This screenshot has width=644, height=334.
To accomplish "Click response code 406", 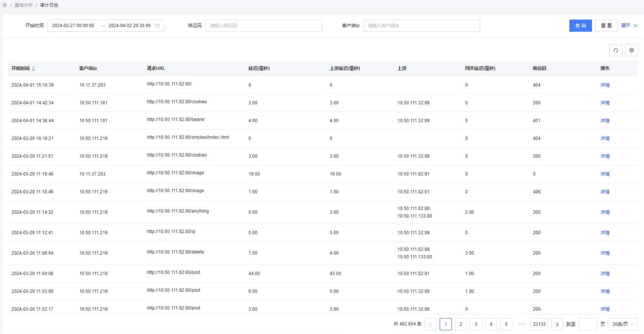I will tap(537, 192).
